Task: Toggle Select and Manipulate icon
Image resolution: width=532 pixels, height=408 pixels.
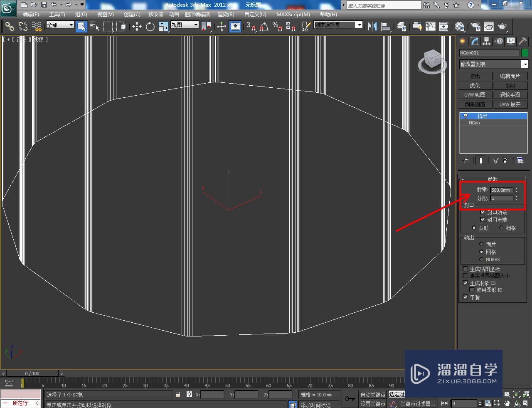Action: pyautogui.click(x=222, y=27)
